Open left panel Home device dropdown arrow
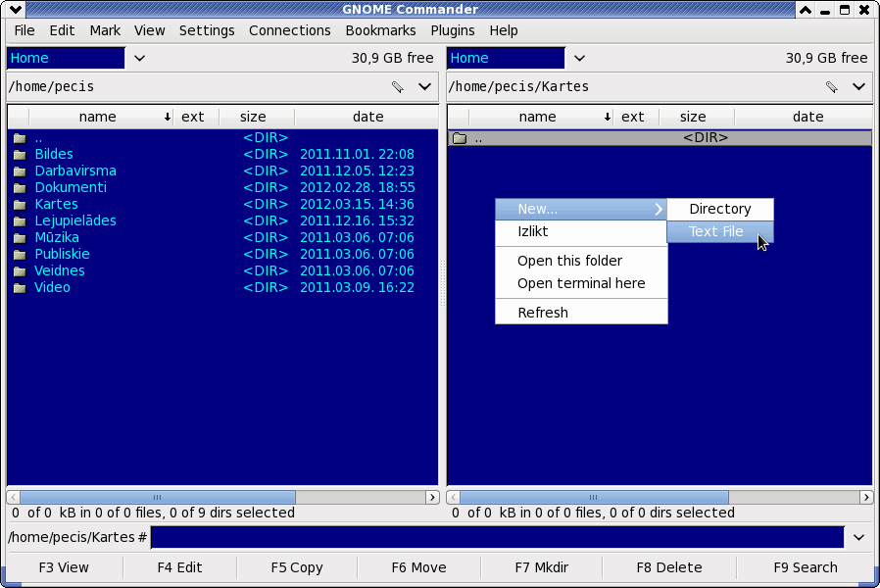This screenshot has width=880, height=588. 140,58
